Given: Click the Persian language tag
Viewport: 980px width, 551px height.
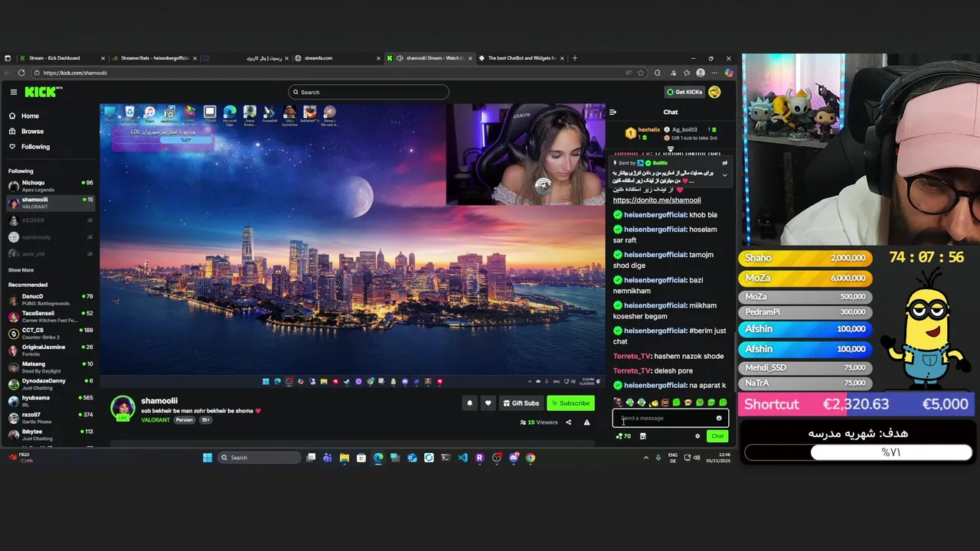Looking at the screenshot, I should pyautogui.click(x=184, y=420).
